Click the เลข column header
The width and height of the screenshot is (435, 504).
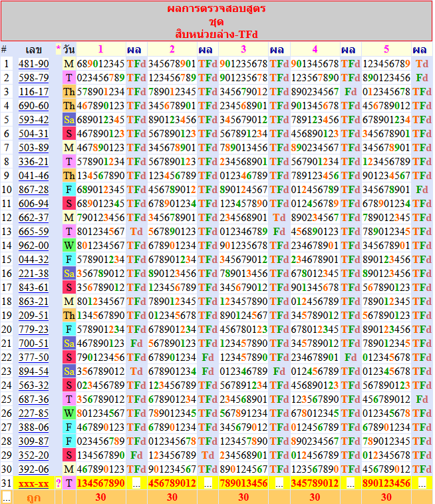coord(33,50)
